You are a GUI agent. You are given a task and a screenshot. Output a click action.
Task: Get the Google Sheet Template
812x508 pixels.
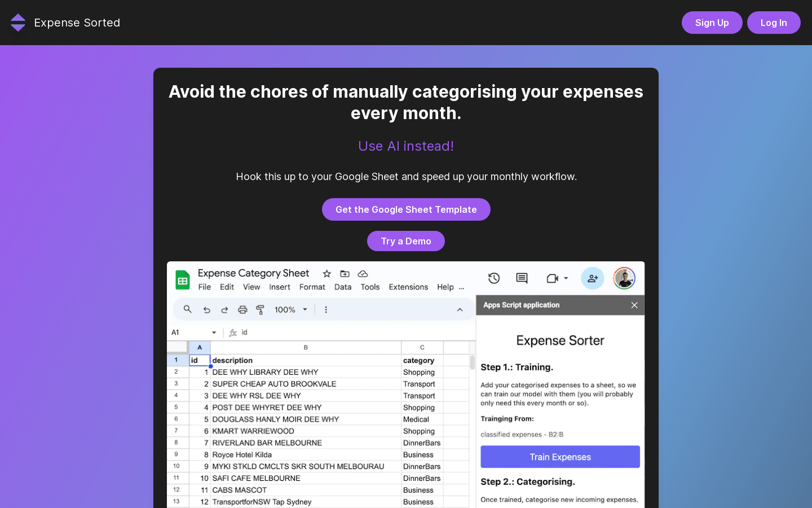pyautogui.click(x=406, y=209)
